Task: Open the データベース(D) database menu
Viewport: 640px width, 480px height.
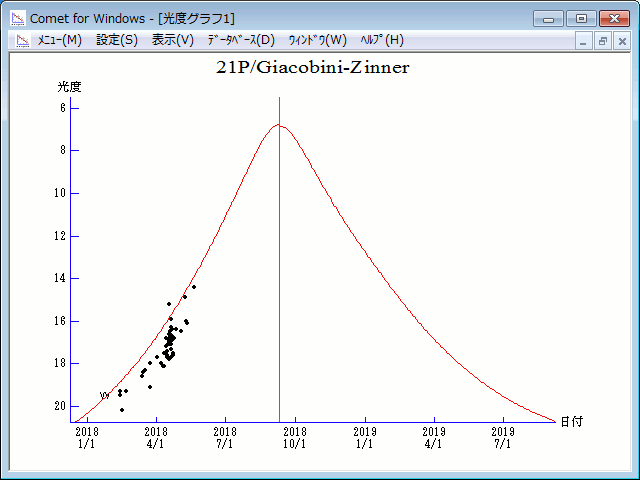Action: 240,40
